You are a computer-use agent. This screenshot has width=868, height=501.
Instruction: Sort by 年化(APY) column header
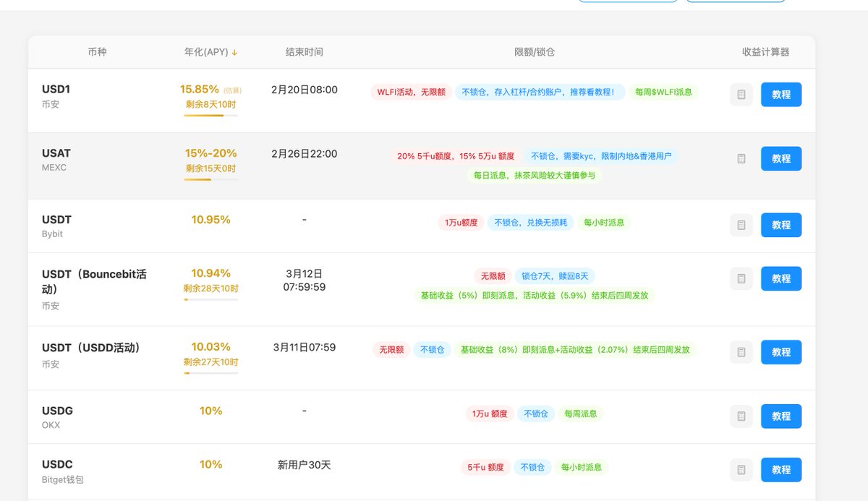coord(211,52)
